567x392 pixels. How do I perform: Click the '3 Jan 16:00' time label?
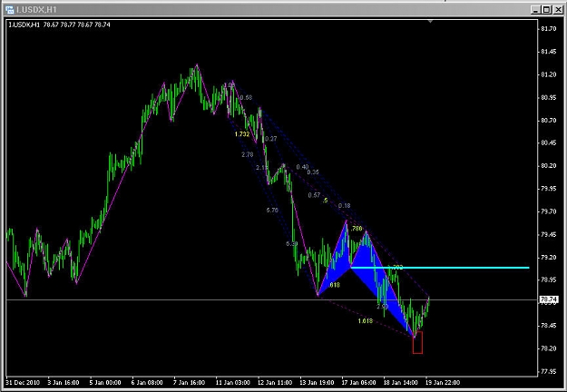(x=64, y=382)
